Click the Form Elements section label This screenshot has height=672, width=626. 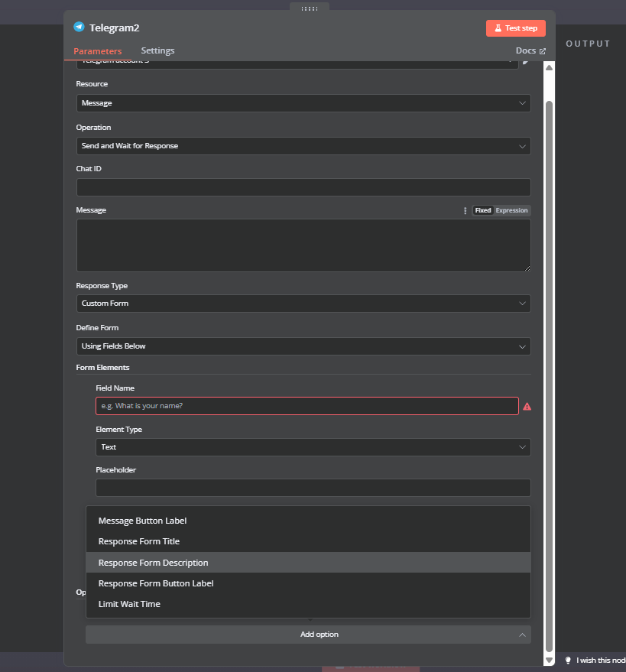(103, 367)
